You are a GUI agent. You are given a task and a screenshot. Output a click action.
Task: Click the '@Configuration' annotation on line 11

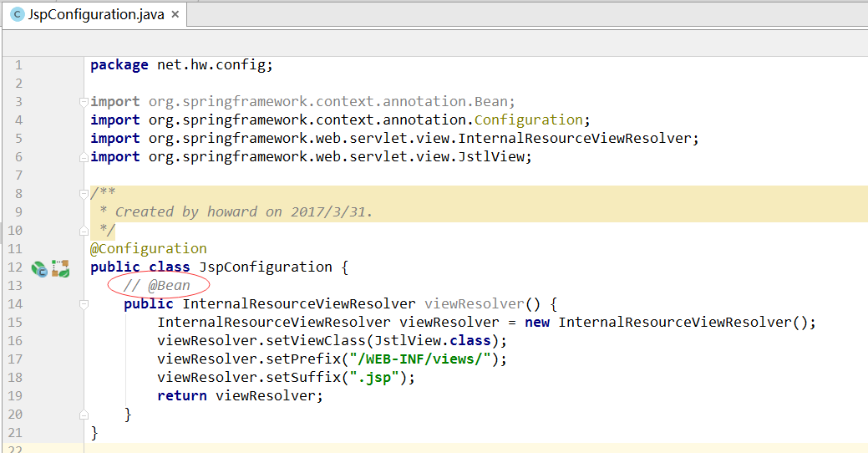coord(149,249)
